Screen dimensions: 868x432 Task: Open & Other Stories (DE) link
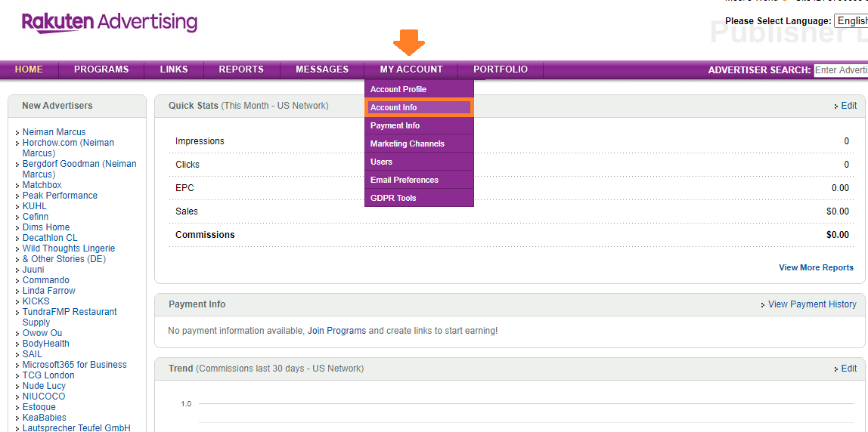(x=64, y=259)
